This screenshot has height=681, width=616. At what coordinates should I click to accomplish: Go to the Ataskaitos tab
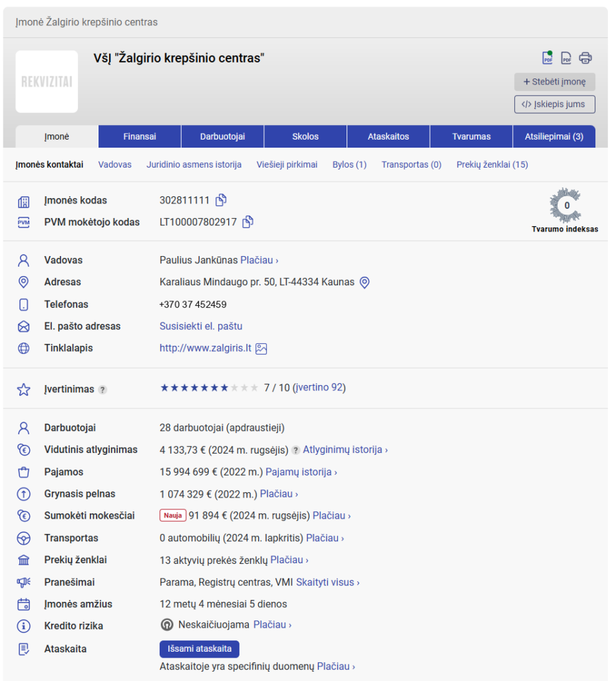tap(388, 136)
